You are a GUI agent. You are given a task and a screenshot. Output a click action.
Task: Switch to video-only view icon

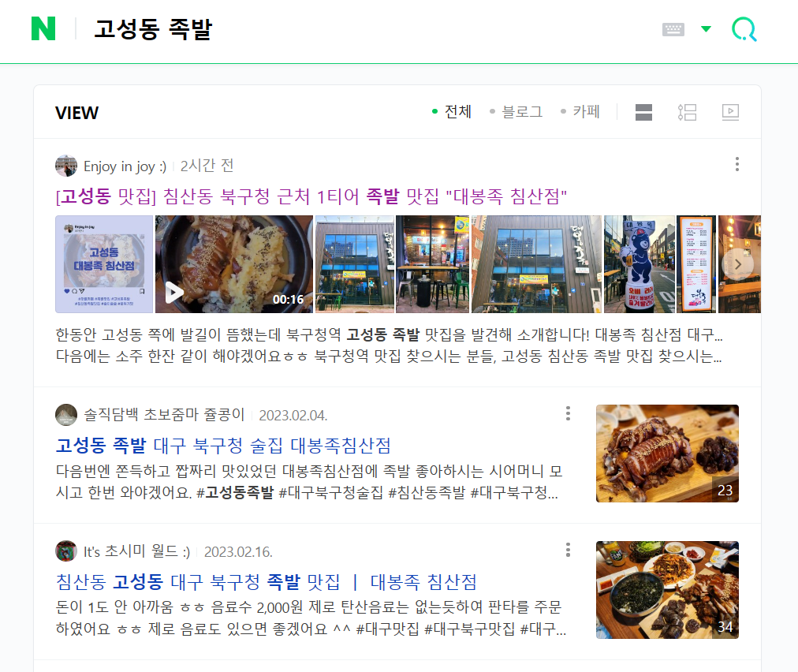(x=730, y=112)
